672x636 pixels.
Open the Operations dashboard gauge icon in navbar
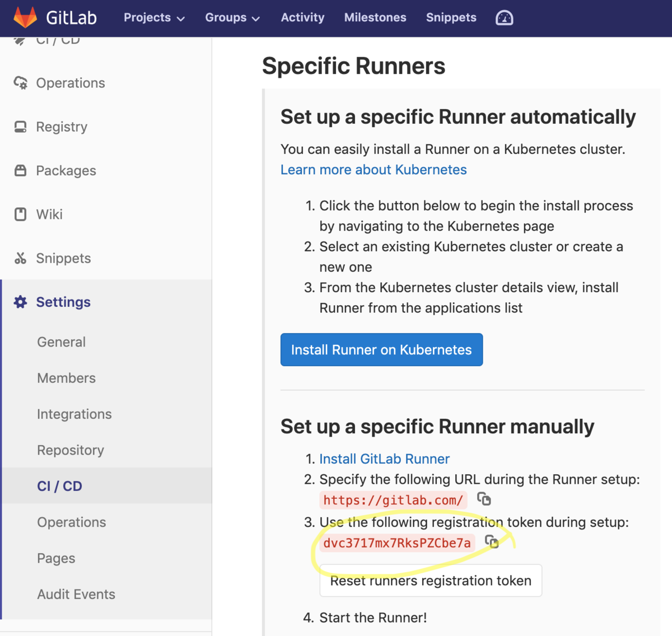coord(503,17)
